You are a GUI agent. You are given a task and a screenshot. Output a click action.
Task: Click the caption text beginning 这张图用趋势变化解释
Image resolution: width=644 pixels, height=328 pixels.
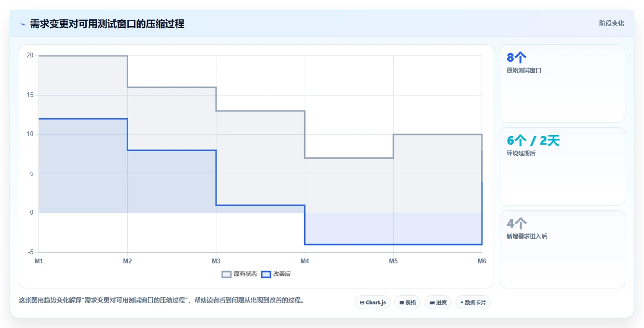coord(161,300)
